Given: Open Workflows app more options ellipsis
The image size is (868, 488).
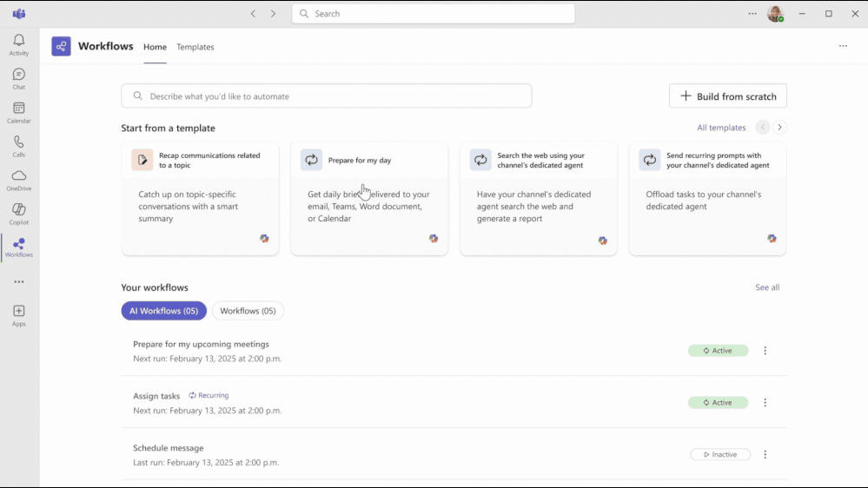Looking at the screenshot, I should 843,46.
